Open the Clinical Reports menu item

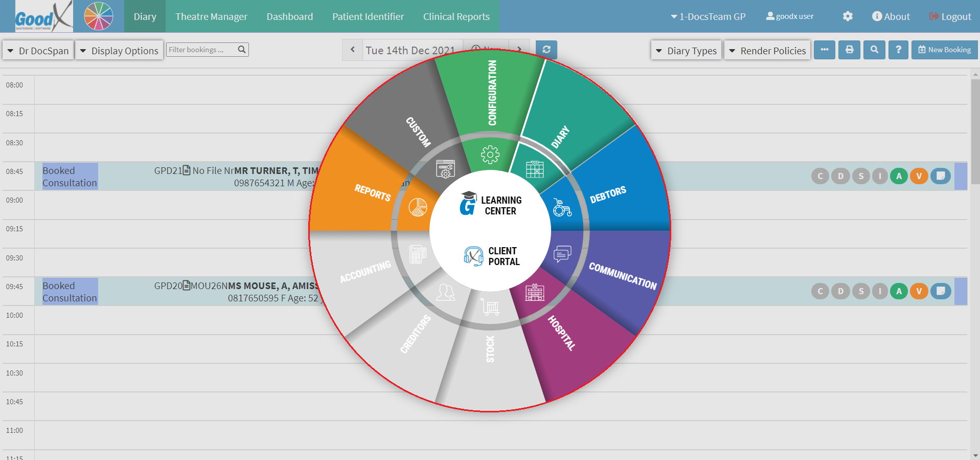click(456, 16)
